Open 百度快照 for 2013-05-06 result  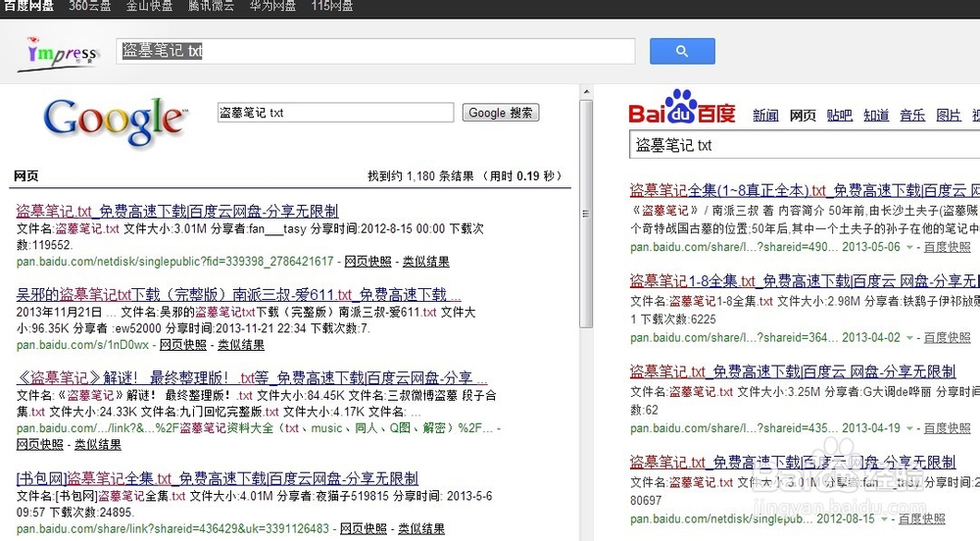coord(948,247)
